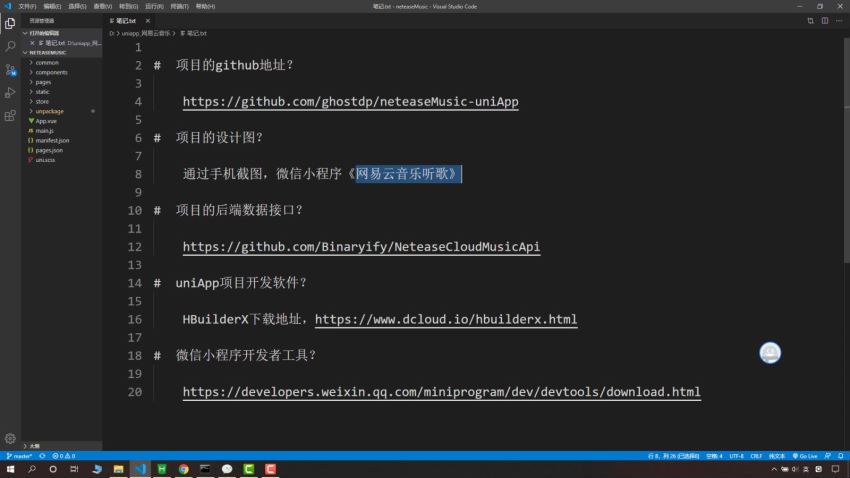Collapse the open editors section
The image size is (850, 478).
click(x=43, y=33)
